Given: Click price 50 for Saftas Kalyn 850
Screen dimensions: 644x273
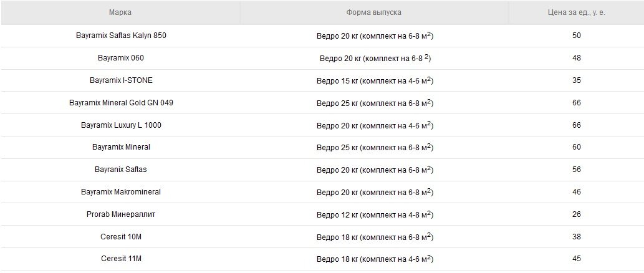Looking at the screenshot, I should click(577, 36).
